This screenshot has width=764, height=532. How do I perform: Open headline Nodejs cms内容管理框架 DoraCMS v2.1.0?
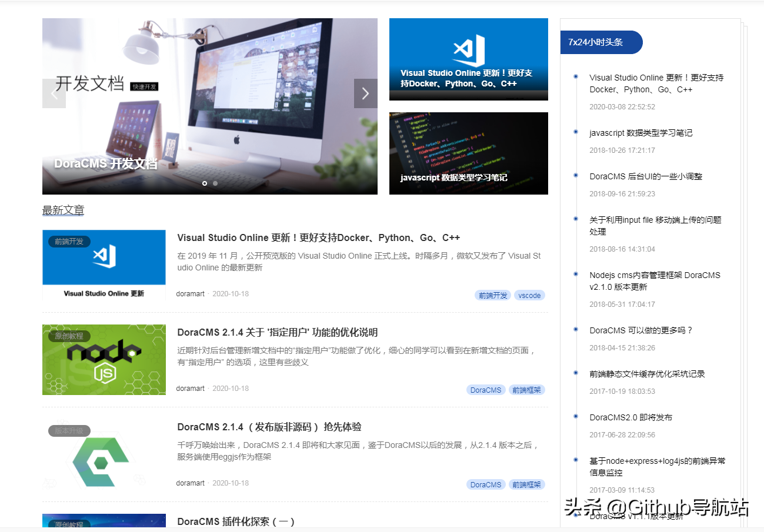point(655,281)
